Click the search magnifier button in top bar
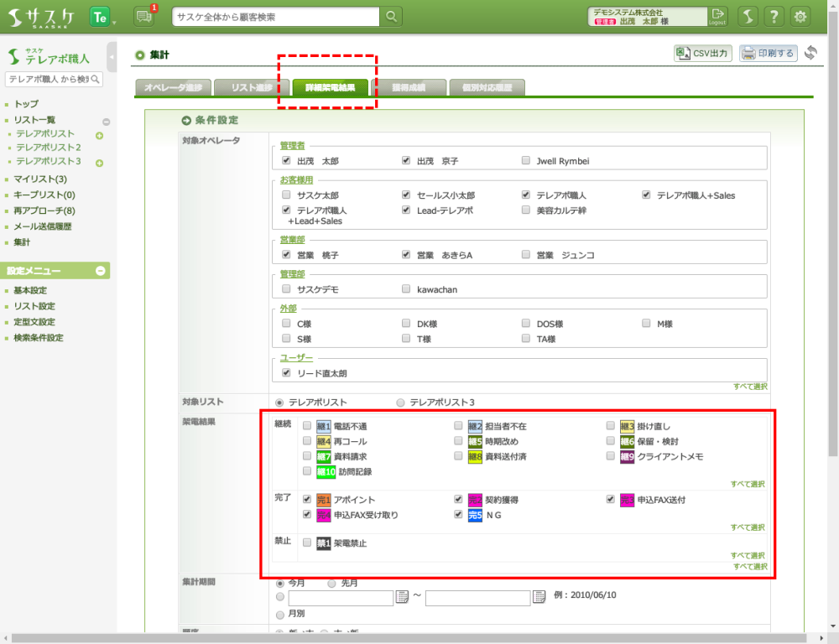The width and height of the screenshot is (839, 644). [392, 17]
